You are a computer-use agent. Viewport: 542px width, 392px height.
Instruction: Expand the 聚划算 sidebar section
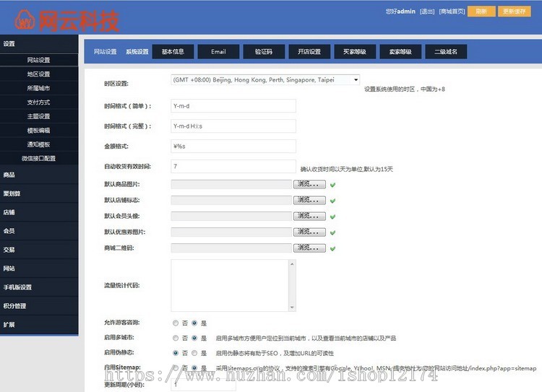[x=39, y=193]
